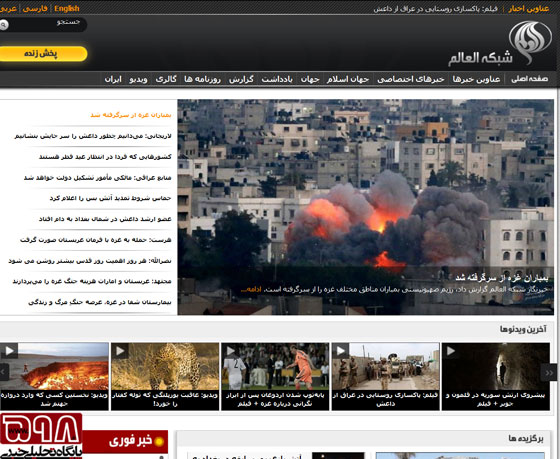
Task: Open the headline about بیمارستان شفا in Gaza
Action: click(x=100, y=302)
